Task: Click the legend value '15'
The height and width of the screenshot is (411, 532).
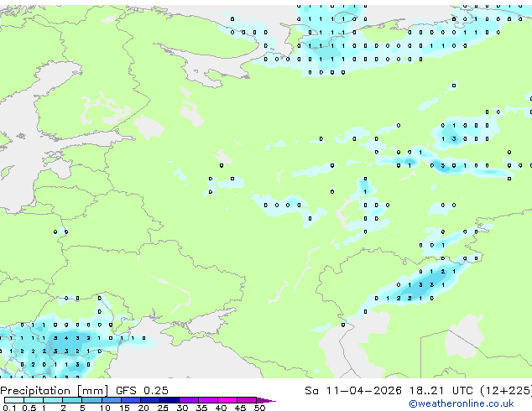Action: pos(124,408)
